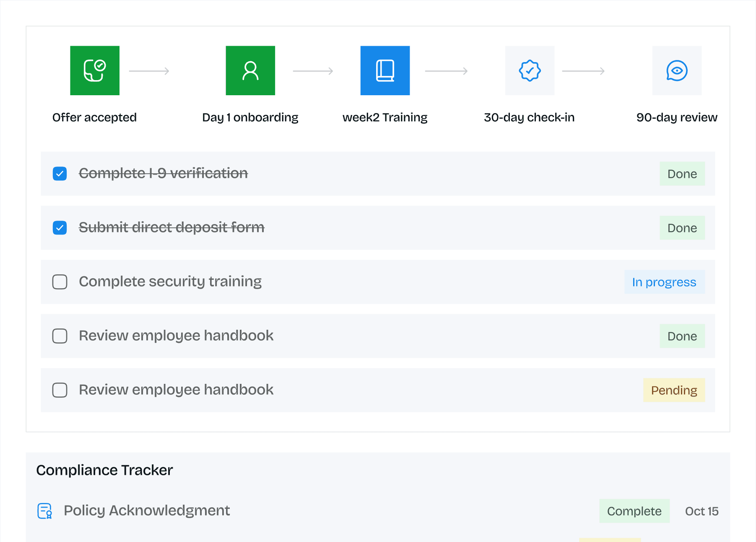This screenshot has height=542, width=756.
Task: Click the In progress status badge
Action: [665, 282]
